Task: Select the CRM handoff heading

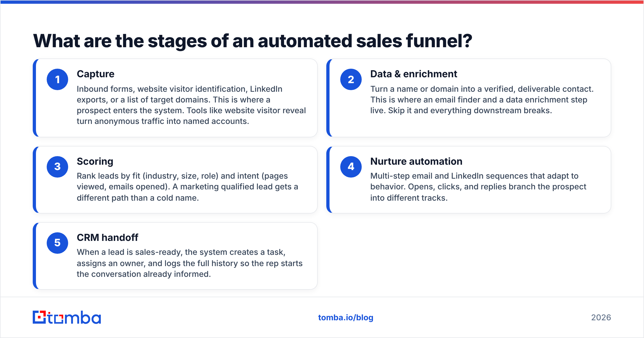Action: [x=107, y=237]
